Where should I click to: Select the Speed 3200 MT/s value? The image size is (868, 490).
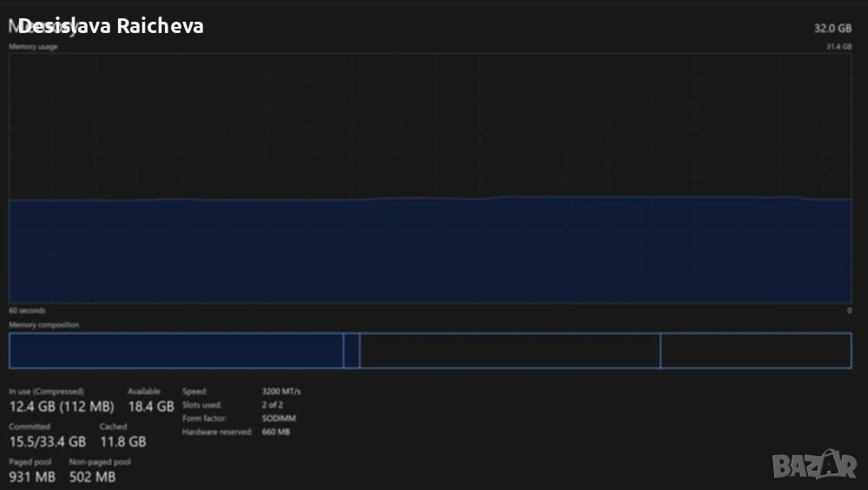pyautogui.click(x=281, y=392)
